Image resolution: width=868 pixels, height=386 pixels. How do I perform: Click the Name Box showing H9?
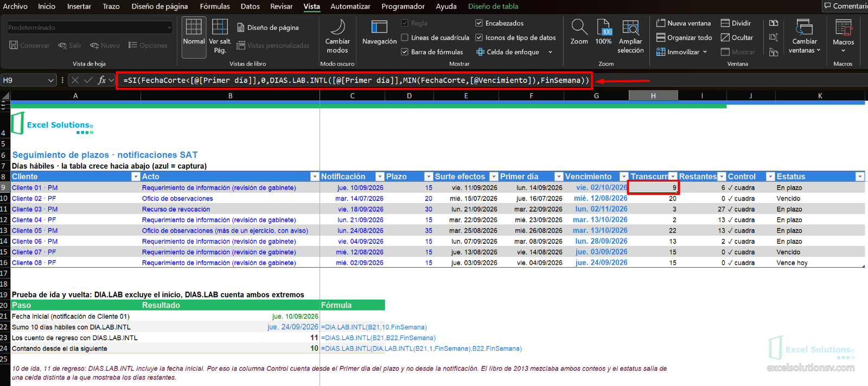[24, 80]
